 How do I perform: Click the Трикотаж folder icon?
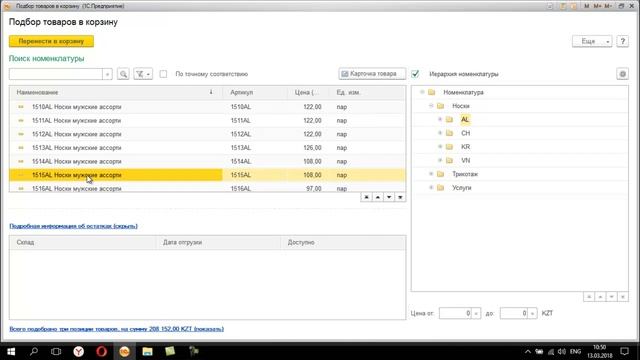pyautogui.click(x=440, y=174)
